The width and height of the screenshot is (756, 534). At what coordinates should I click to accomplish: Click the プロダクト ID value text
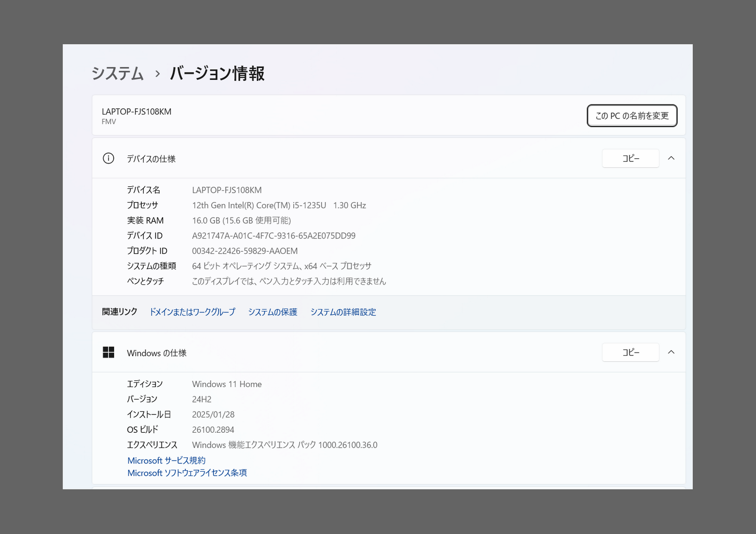tap(245, 251)
